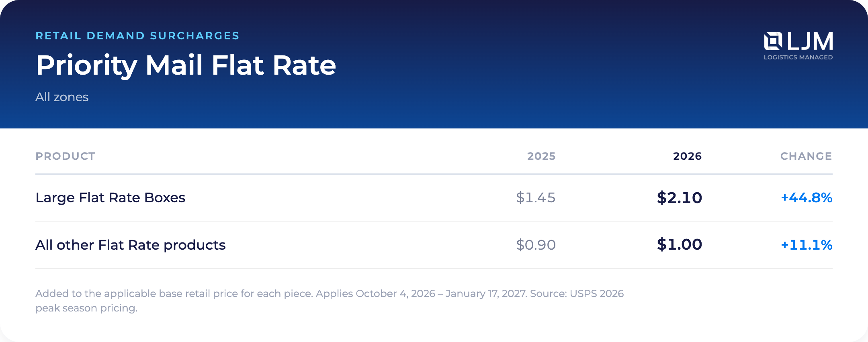Click the LJM Logistics Managed wordmark
Image resolution: width=868 pixels, height=342 pixels.
click(798, 46)
